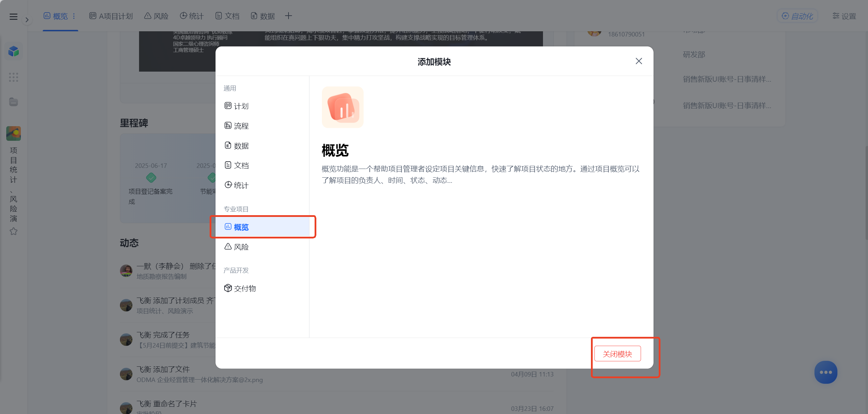Expand sidebar with the chevron arrow
Image resolution: width=868 pixels, height=414 pixels.
point(27,20)
